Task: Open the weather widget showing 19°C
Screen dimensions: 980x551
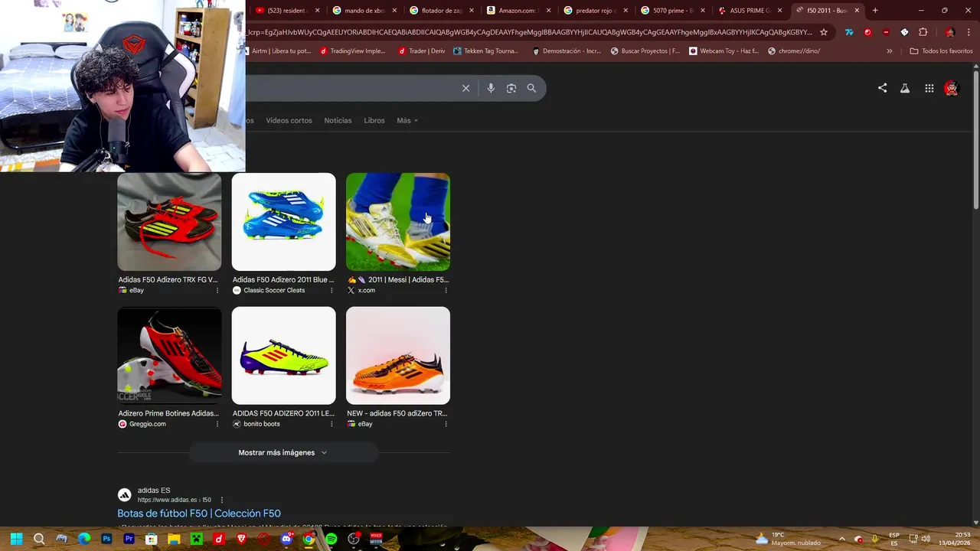Action: coord(789,539)
